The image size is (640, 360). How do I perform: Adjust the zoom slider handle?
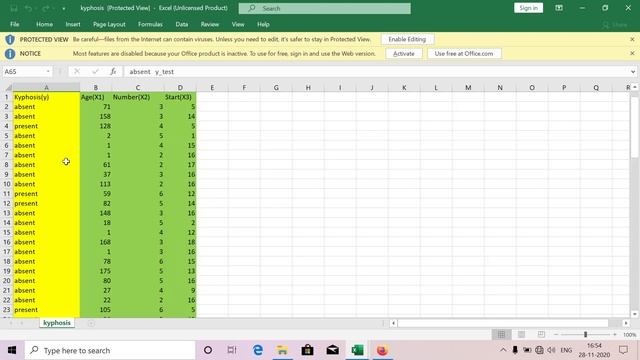pos(585,334)
